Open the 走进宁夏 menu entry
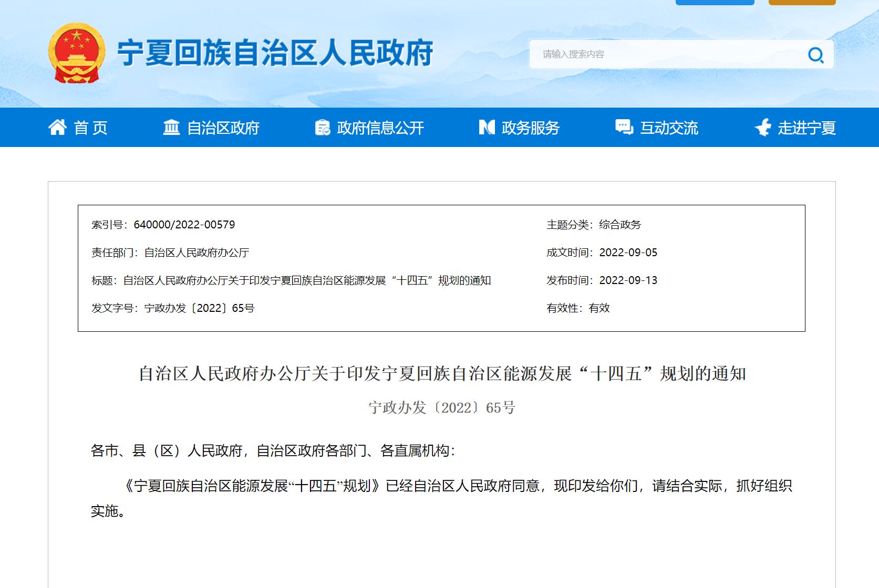The image size is (879, 588). pyautogui.click(x=806, y=127)
